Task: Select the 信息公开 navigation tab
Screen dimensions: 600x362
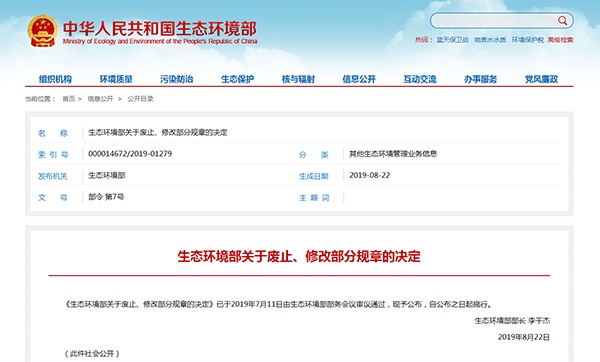Action: [359, 79]
